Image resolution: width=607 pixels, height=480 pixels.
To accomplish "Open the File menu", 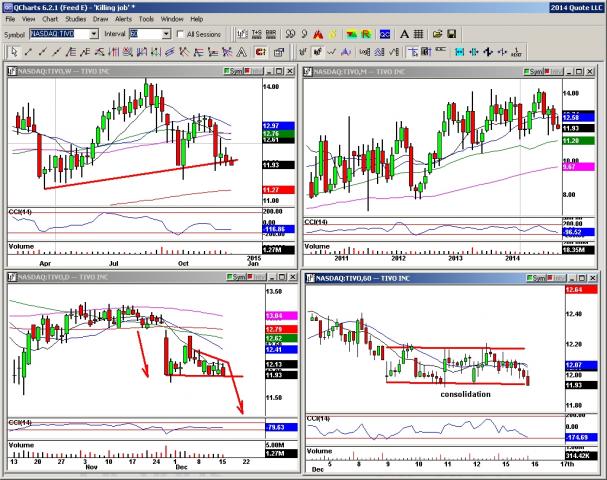I will (10, 19).
